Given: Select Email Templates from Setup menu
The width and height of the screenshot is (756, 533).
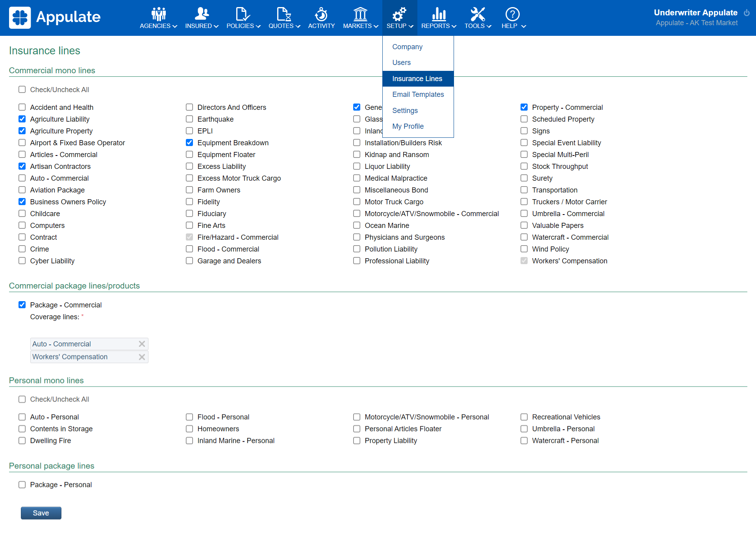Looking at the screenshot, I should (x=418, y=94).
